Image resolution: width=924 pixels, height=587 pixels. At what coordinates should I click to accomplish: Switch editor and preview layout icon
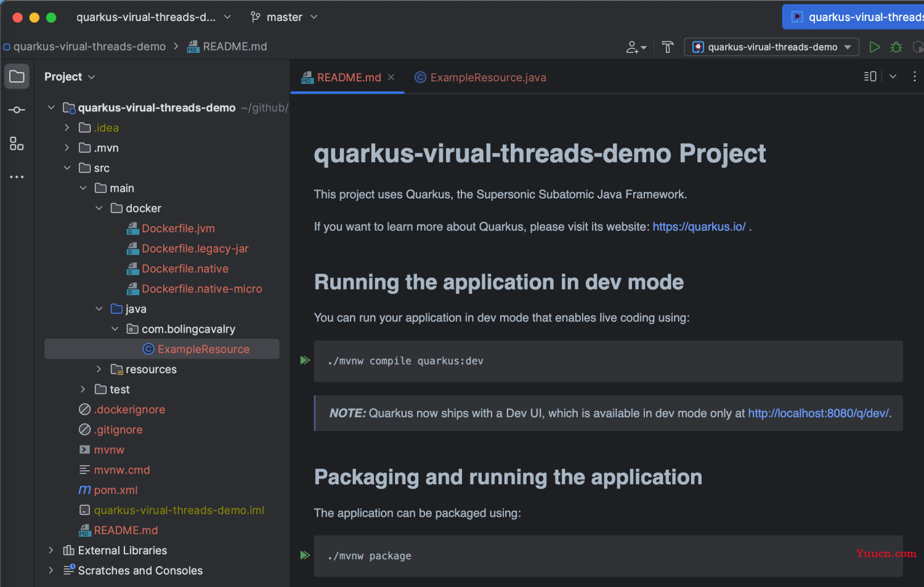[870, 76]
